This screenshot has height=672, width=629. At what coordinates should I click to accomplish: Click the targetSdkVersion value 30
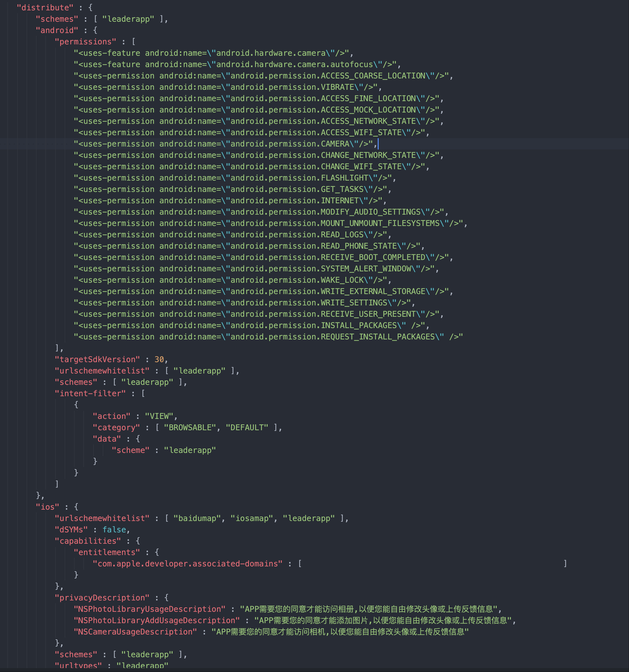point(159,359)
